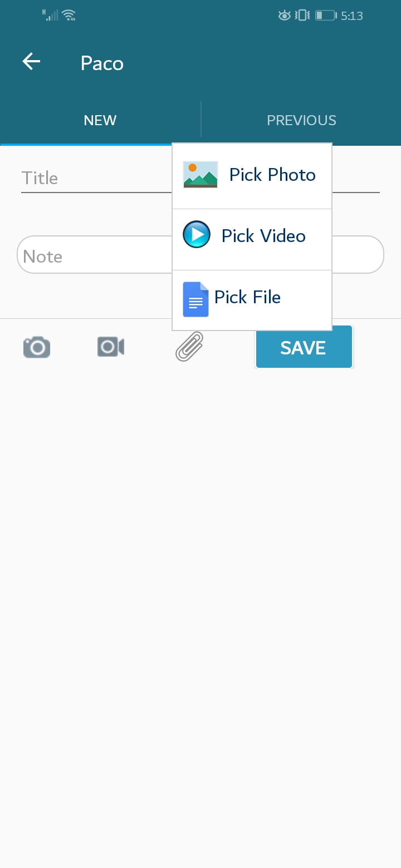This screenshot has height=868, width=401.
Task: Tap the vibrate mode status icon
Action: point(302,16)
